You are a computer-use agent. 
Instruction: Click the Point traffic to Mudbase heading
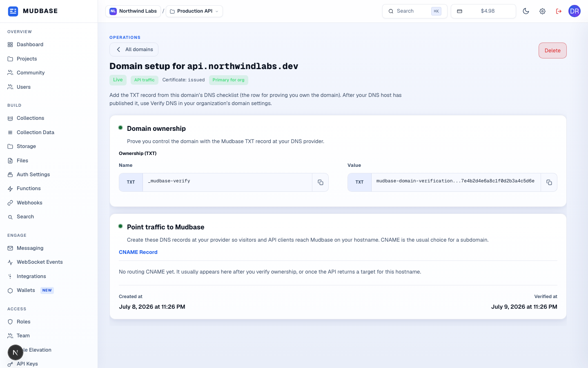pos(166,227)
